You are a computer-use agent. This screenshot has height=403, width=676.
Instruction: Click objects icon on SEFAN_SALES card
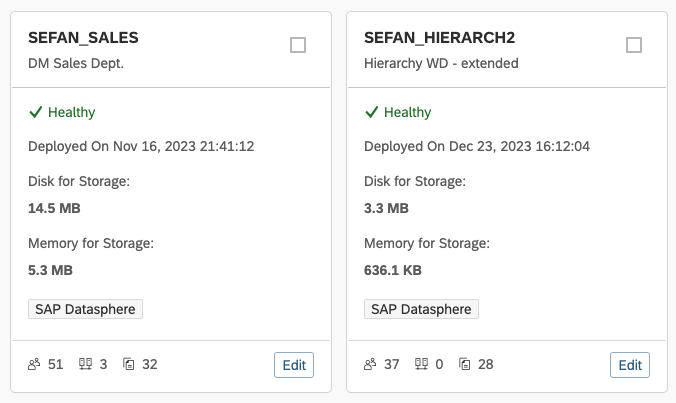pos(128,364)
